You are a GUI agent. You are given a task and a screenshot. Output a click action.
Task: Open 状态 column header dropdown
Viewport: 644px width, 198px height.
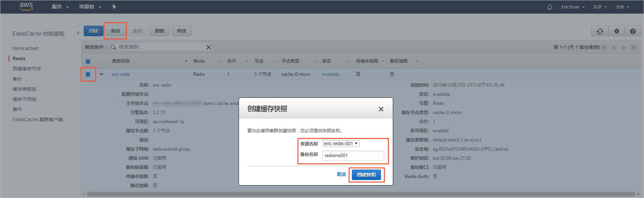(x=349, y=61)
